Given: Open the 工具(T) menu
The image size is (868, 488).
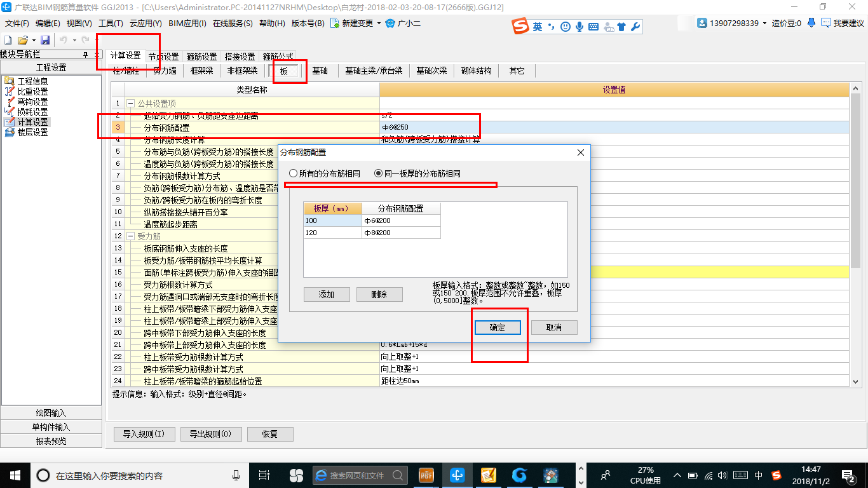Looking at the screenshot, I should point(111,24).
